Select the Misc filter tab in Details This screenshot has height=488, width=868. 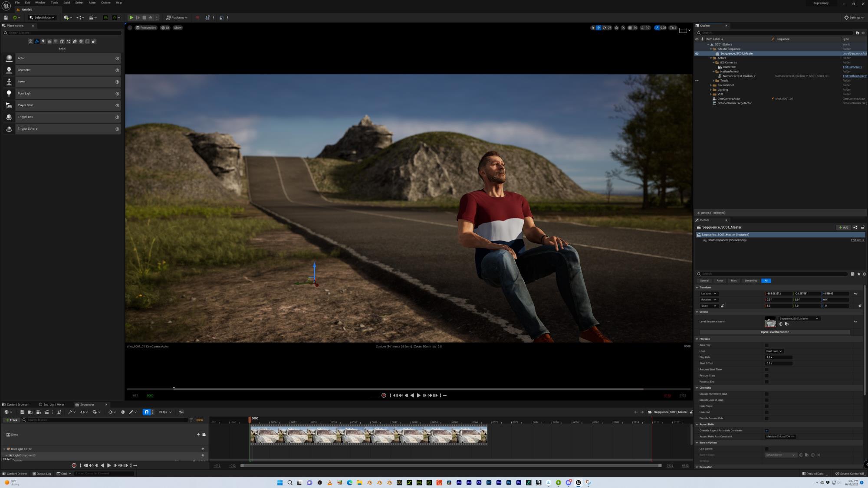click(x=733, y=281)
